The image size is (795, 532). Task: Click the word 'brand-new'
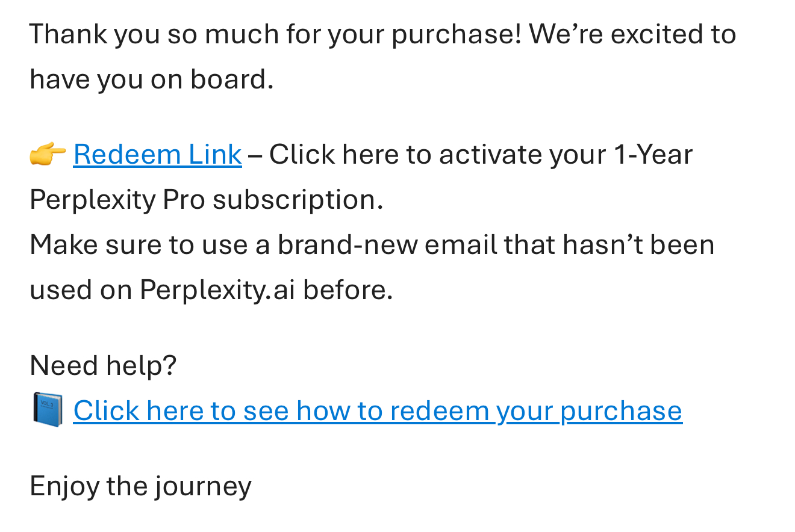[x=347, y=245]
